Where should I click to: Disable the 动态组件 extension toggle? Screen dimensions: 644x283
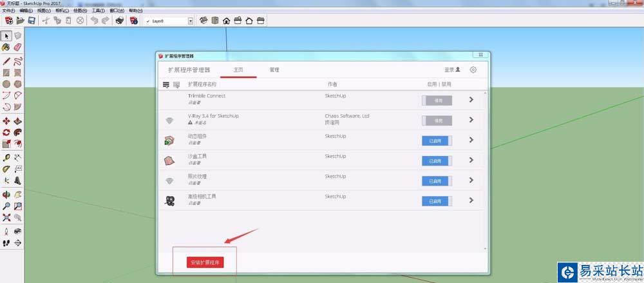(x=437, y=141)
